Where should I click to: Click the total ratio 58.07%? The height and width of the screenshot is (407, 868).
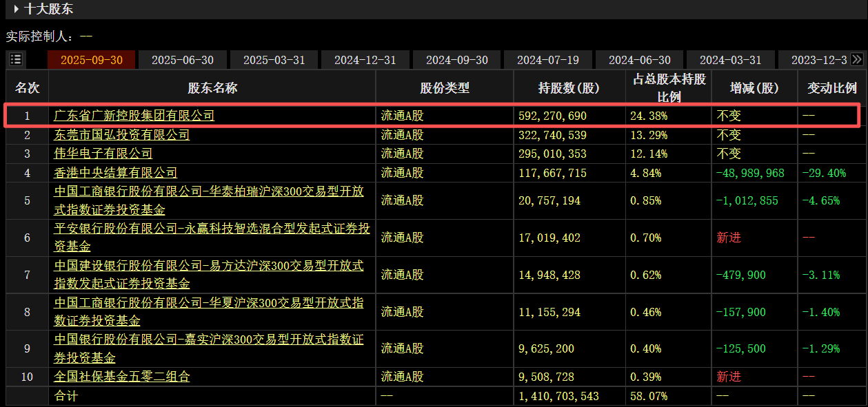(x=649, y=396)
